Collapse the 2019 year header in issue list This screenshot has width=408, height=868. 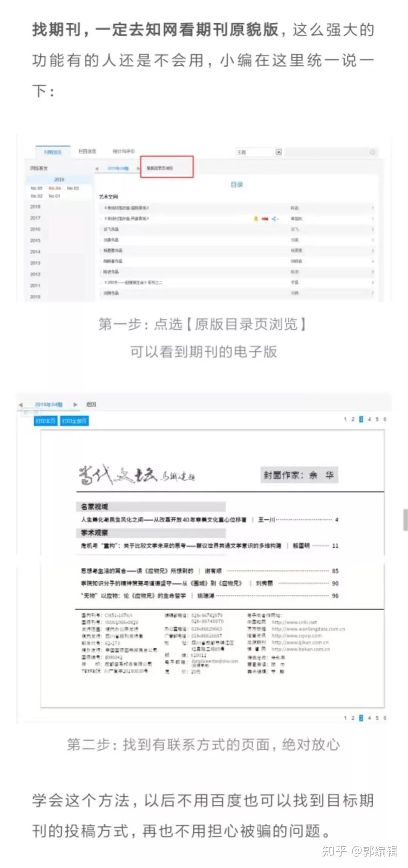click(x=59, y=180)
